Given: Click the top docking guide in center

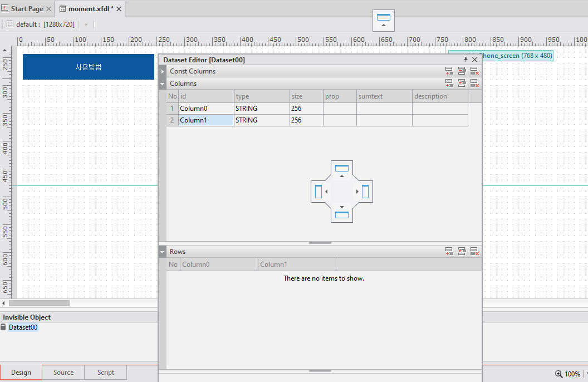Looking at the screenshot, I should [342, 170].
